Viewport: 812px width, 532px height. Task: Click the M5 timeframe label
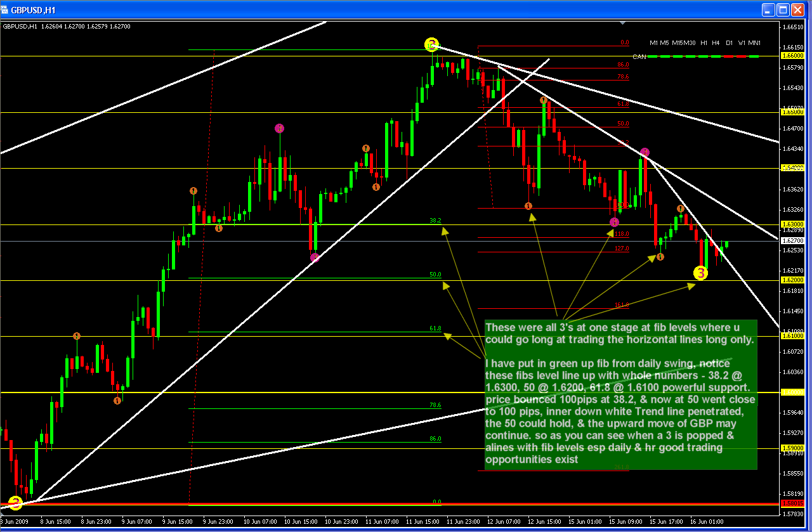(x=664, y=42)
